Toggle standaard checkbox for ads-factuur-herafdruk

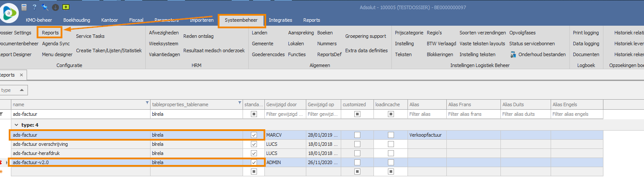click(x=254, y=153)
